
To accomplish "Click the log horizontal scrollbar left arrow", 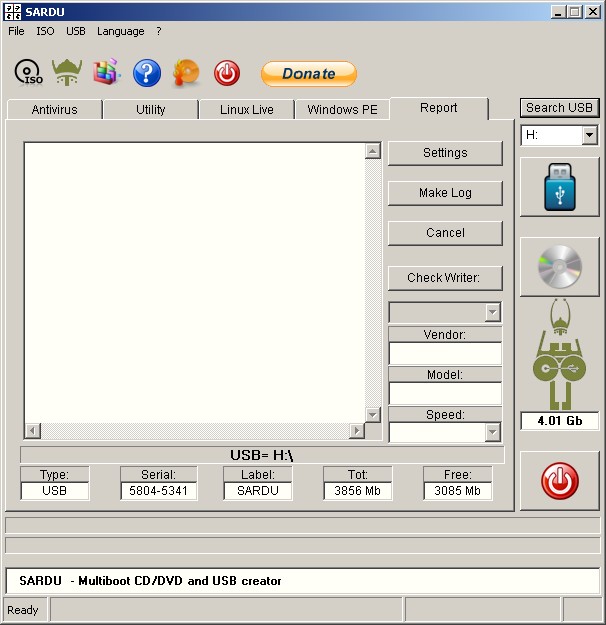I will pos(33,430).
